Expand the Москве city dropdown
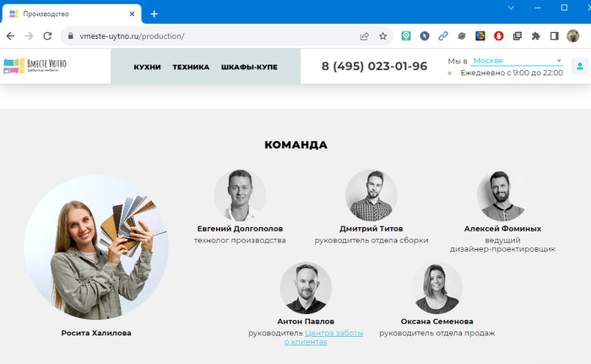This screenshot has width=591, height=364. pyautogui.click(x=517, y=61)
